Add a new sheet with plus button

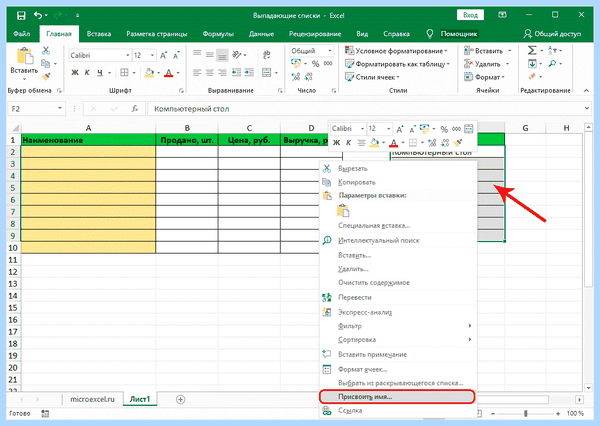tap(180, 400)
